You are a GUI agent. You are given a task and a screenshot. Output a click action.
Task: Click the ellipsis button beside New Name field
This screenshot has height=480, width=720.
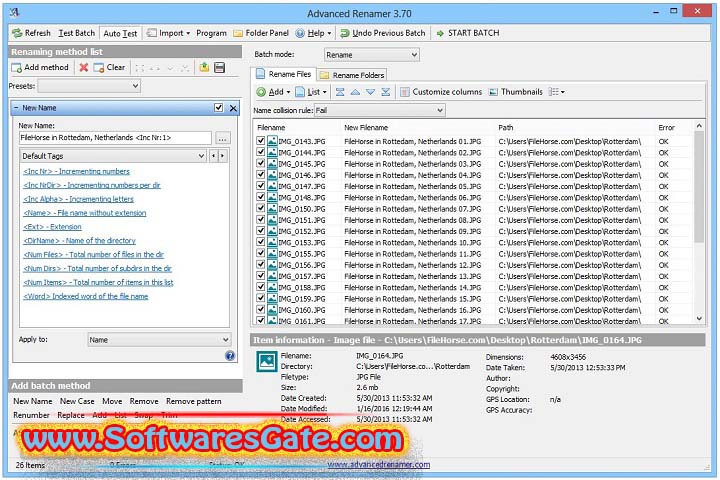click(223, 138)
